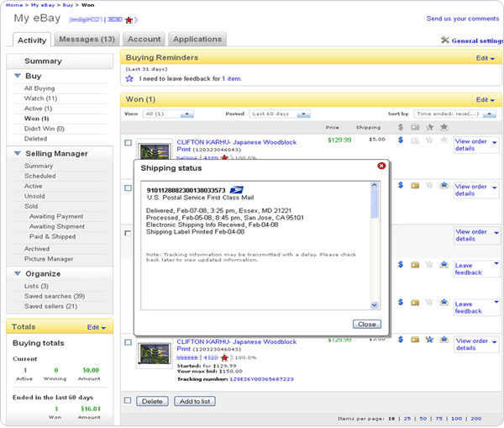
Task: Open the Edit menu in Buying Reminders header
Action: [x=485, y=58]
